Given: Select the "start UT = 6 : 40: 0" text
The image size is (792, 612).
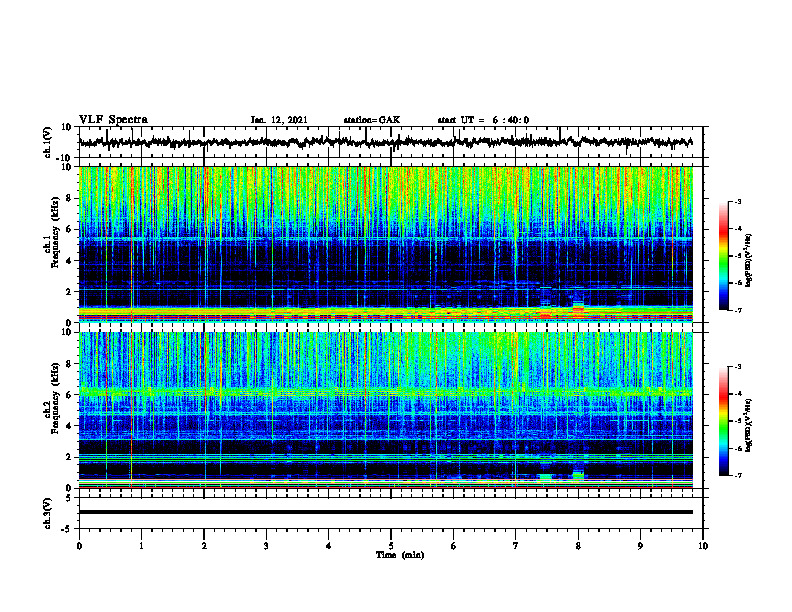Looking at the screenshot, I should pos(483,120).
